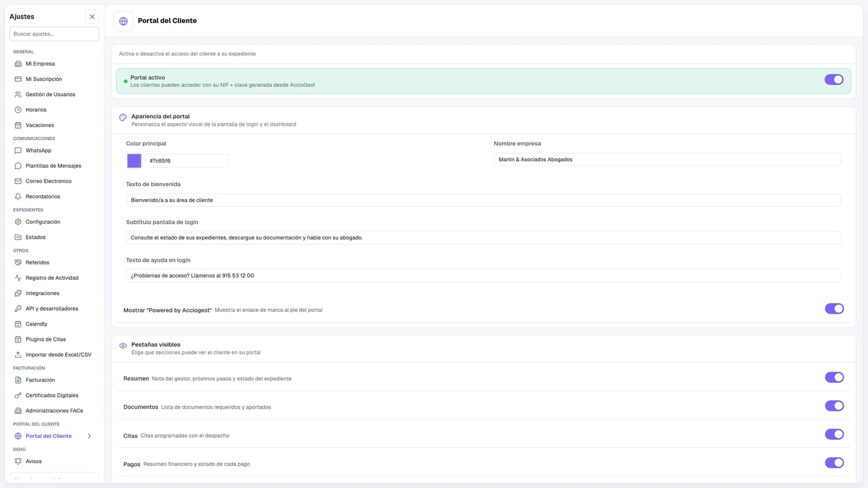Image resolution: width=868 pixels, height=488 pixels.
Task: Click the Vacaciones calendar icon
Action: (18, 125)
